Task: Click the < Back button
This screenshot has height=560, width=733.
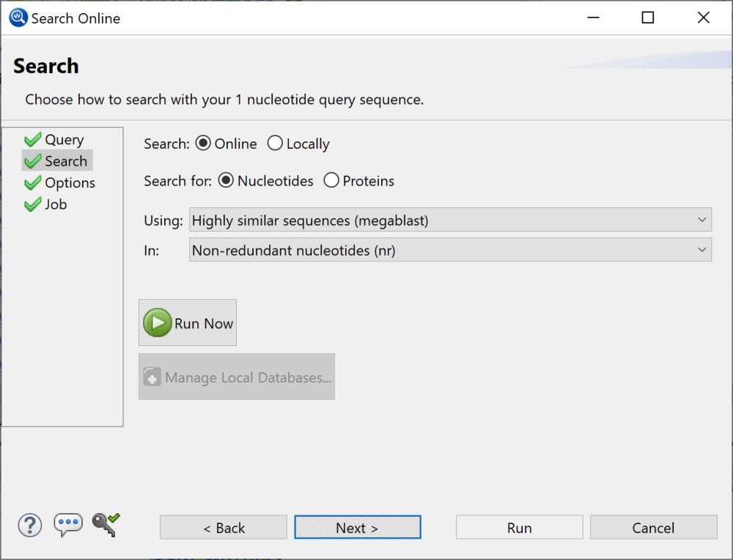Action: pos(224,528)
